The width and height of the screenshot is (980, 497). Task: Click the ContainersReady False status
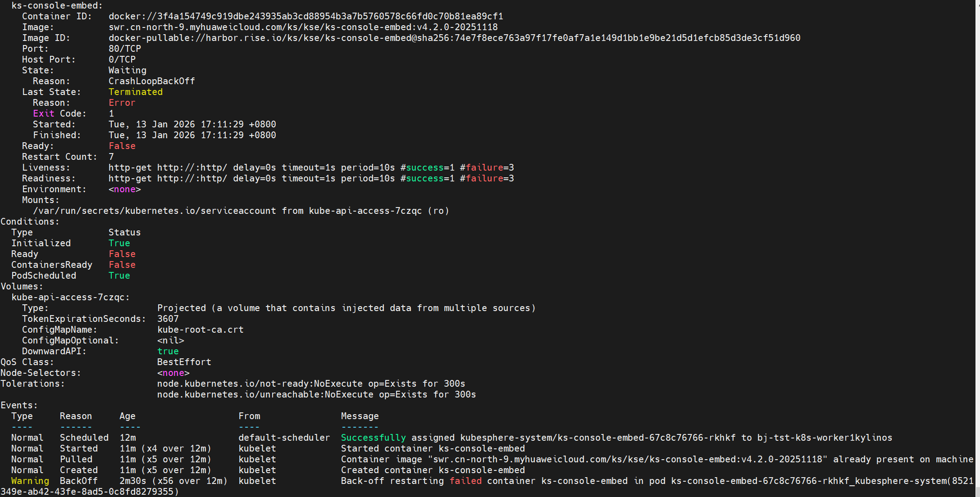(122, 265)
